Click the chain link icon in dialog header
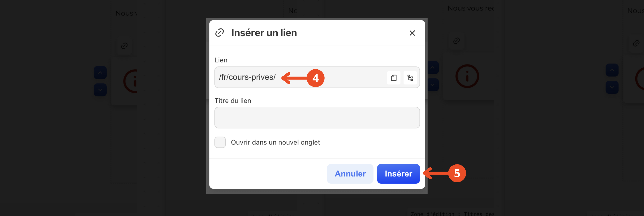 click(220, 33)
